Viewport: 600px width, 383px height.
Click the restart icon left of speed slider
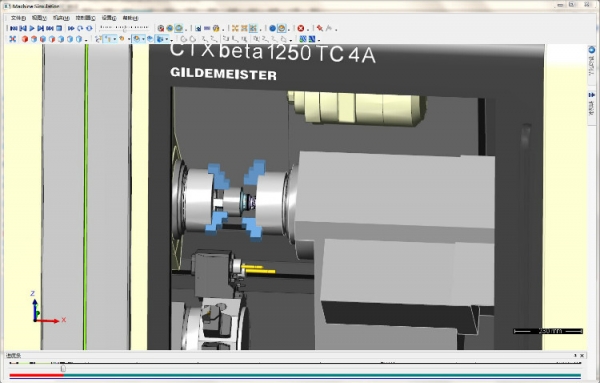point(89,28)
